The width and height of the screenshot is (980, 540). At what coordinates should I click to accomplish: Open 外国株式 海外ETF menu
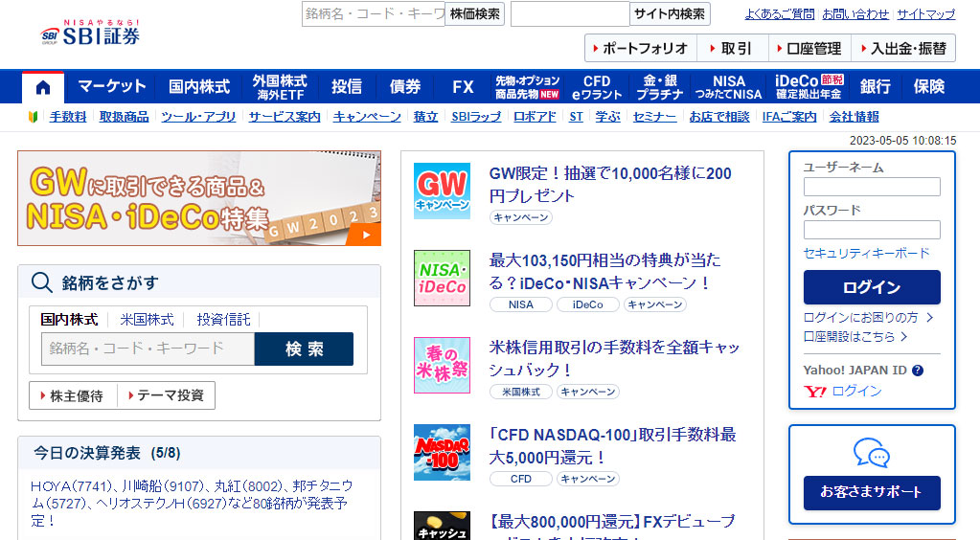point(280,87)
